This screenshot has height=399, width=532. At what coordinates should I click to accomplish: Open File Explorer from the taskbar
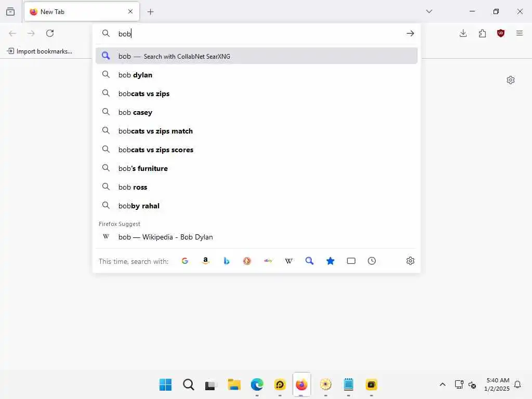[x=234, y=384]
